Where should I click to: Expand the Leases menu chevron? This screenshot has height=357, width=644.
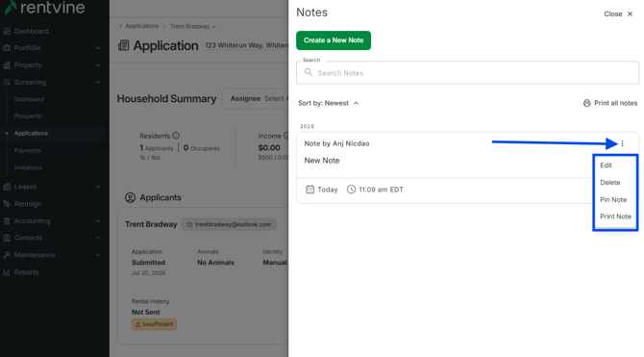pos(98,187)
